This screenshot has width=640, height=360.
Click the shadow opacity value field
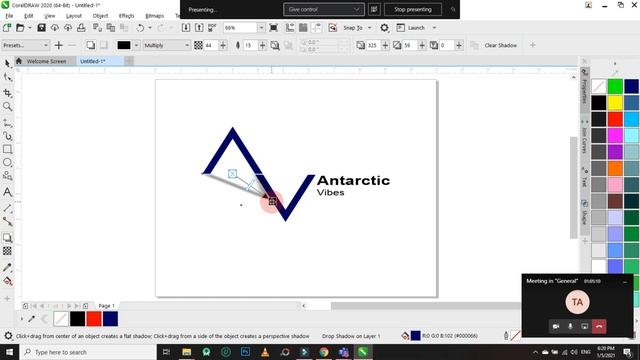[211, 45]
